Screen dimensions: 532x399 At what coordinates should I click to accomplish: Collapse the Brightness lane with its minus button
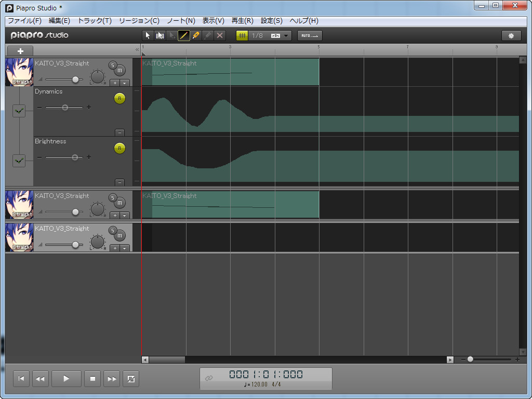(119, 182)
